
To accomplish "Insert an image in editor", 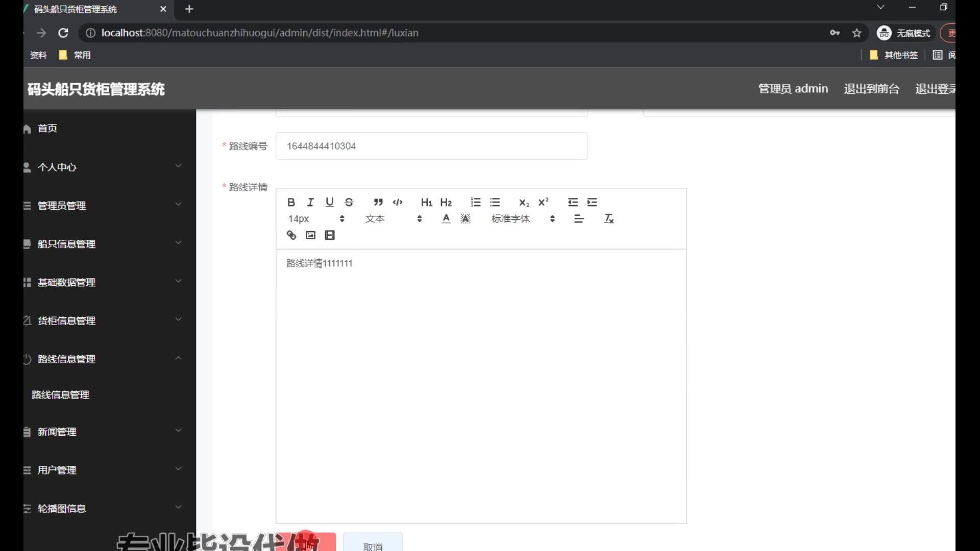I will [x=310, y=235].
